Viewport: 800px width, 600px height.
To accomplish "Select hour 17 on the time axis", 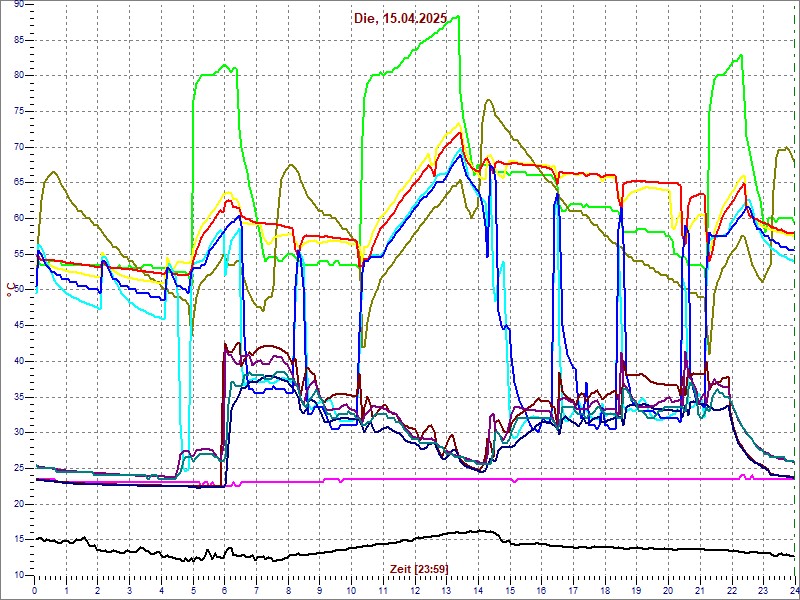I will click(573, 590).
